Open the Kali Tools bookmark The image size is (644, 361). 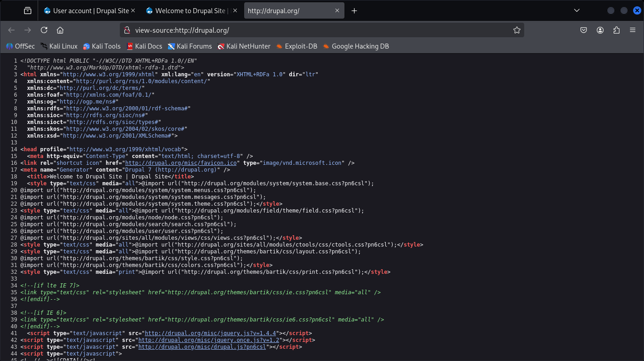coord(102,46)
